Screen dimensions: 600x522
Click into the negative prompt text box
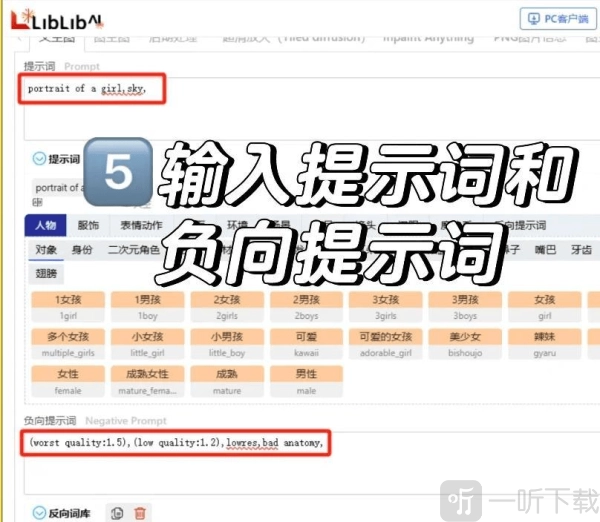(300, 458)
